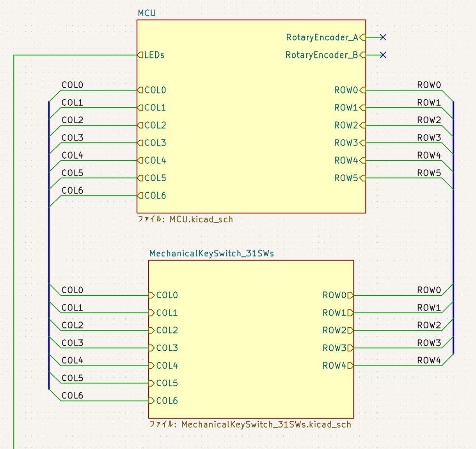Image resolution: width=476 pixels, height=449 pixels.
Task: Click the no-connect X on RotaryEncoder_A
Action: (383, 37)
